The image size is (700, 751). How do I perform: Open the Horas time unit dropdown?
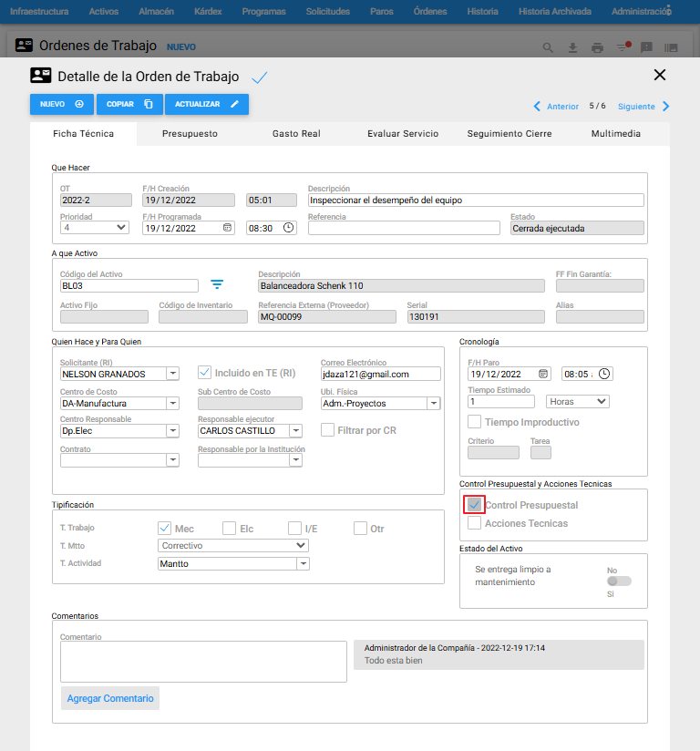[577, 401]
